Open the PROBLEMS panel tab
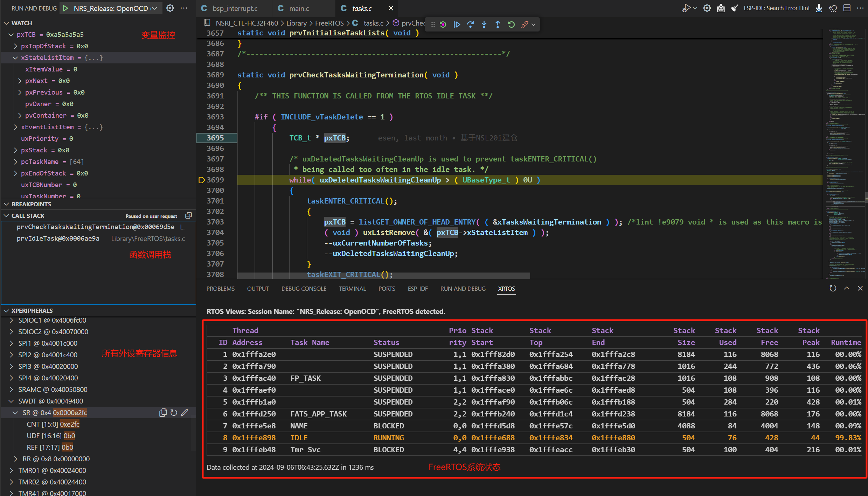868x496 pixels. click(x=220, y=289)
